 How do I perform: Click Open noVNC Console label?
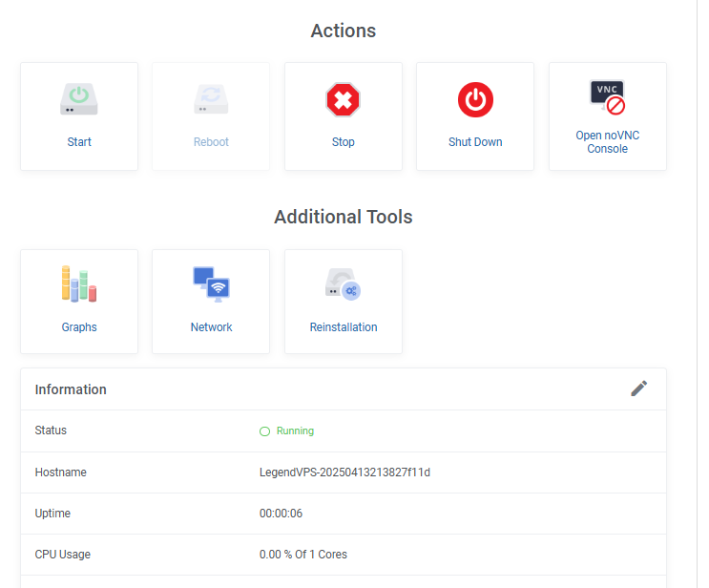[x=607, y=142]
